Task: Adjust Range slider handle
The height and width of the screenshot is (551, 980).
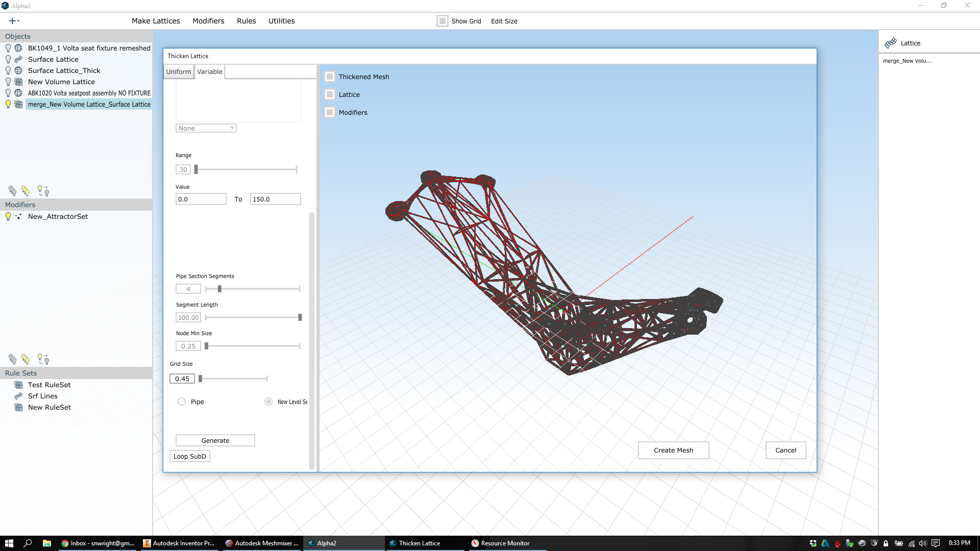Action: (196, 169)
